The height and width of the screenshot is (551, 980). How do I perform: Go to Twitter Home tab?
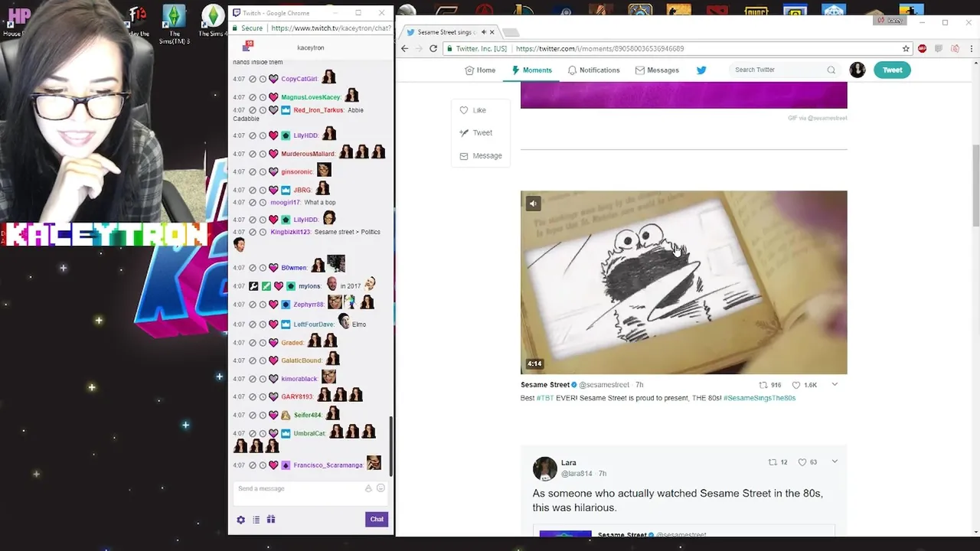click(x=480, y=70)
